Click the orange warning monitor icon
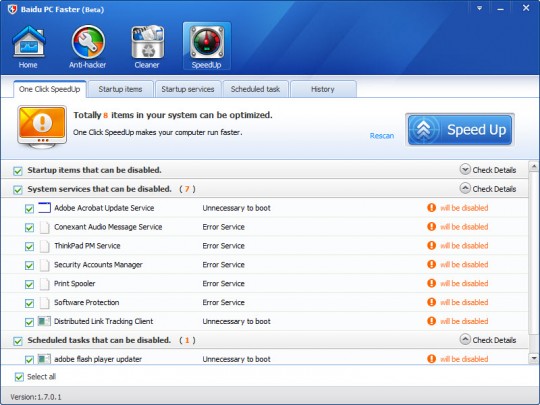 42,127
